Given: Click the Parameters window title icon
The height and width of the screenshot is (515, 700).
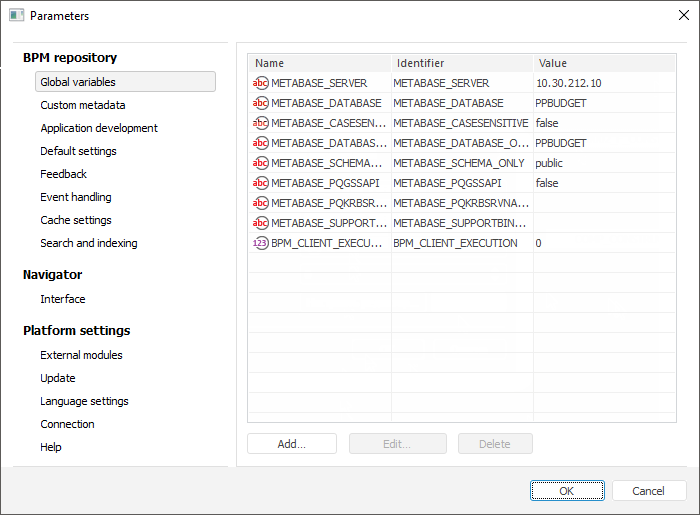Looking at the screenshot, I should click(16, 16).
